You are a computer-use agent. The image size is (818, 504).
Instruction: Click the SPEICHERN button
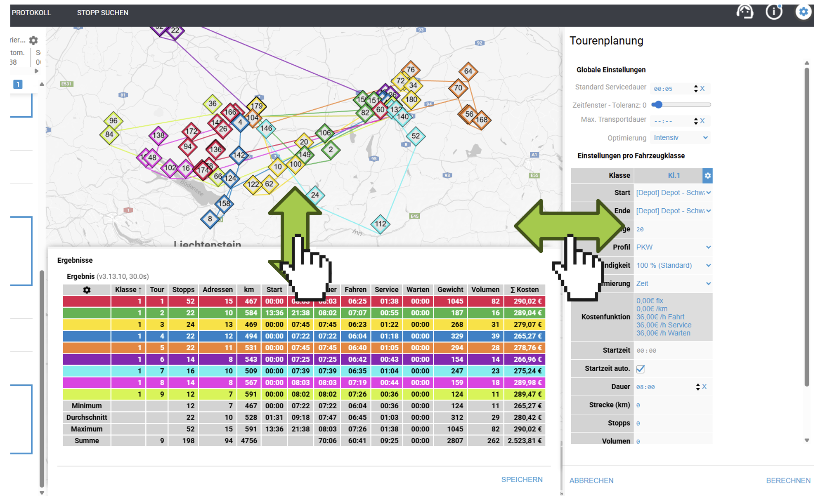(x=522, y=480)
